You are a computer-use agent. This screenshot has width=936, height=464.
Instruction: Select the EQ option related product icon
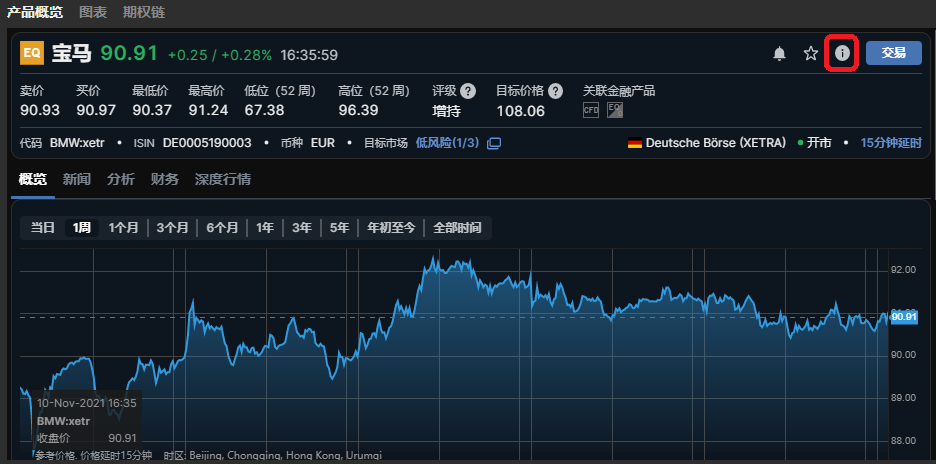pyautogui.click(x=615, y=110)
